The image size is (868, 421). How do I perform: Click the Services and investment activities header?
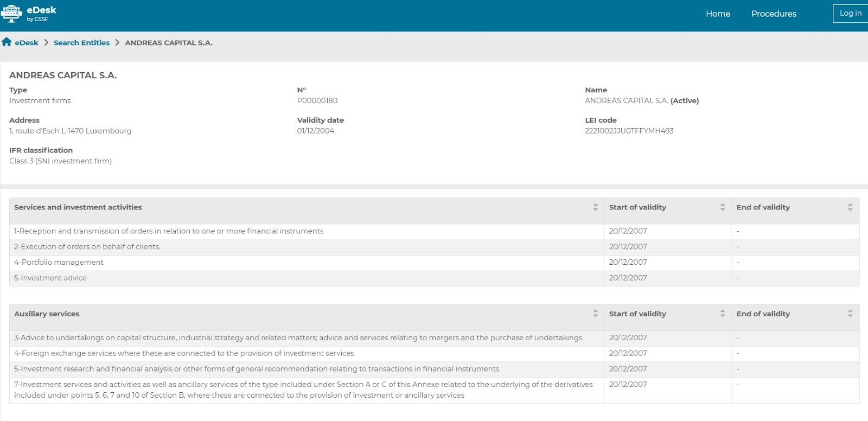pos(78,207)
